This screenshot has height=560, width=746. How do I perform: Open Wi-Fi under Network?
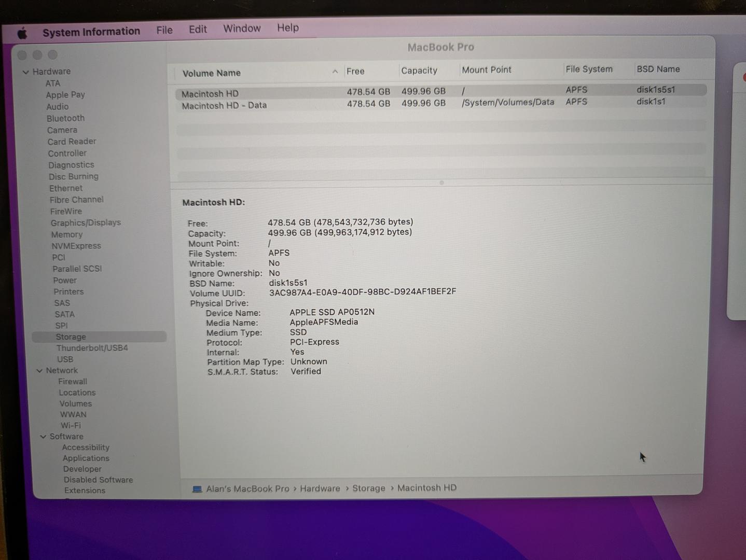71,425
